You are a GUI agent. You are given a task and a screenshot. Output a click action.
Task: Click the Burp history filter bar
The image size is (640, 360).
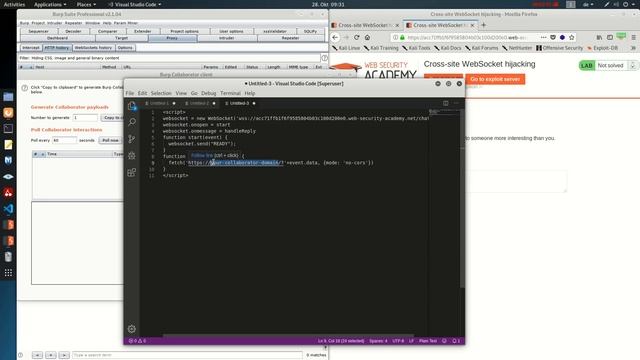tap(170, 58)
